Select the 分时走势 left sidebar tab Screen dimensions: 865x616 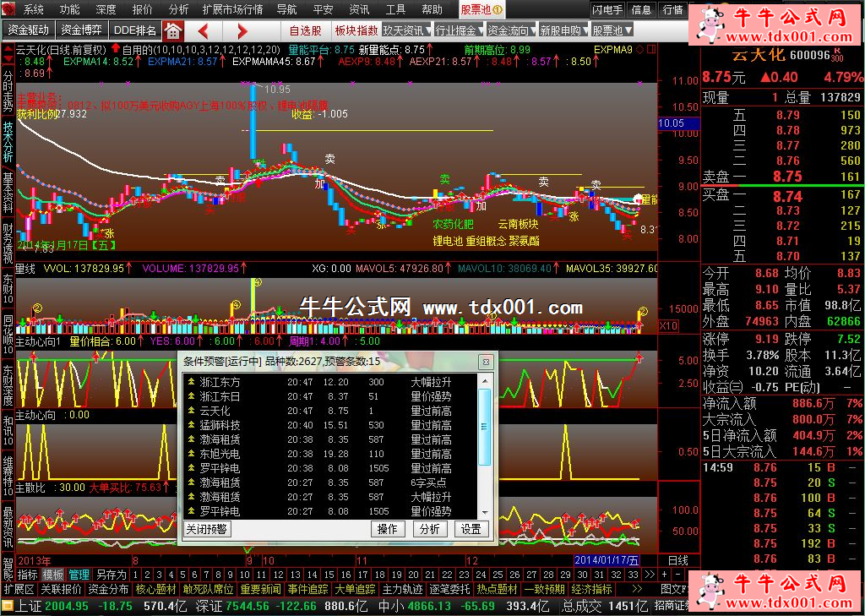8,90
